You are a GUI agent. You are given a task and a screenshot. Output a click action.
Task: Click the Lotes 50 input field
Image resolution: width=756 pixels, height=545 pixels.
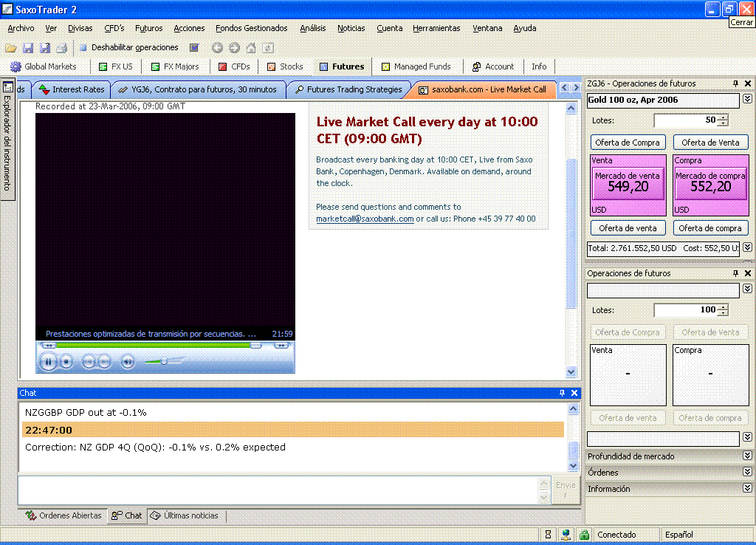[686, 120]
